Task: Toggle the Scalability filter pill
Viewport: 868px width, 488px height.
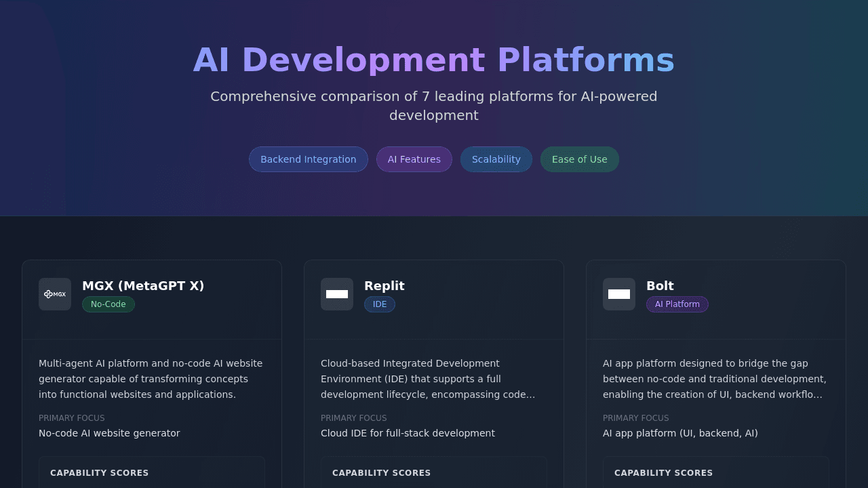Action: point(496,159)
